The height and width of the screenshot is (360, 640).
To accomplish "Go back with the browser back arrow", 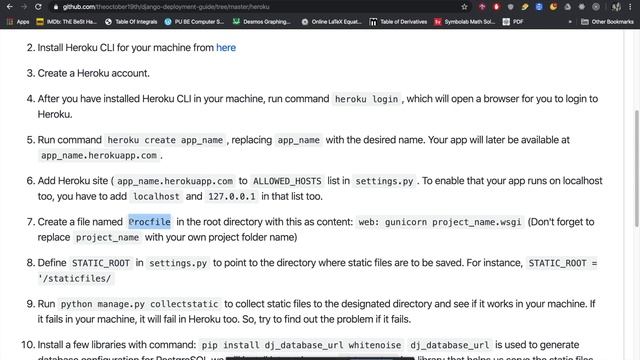I will point(9,7).
